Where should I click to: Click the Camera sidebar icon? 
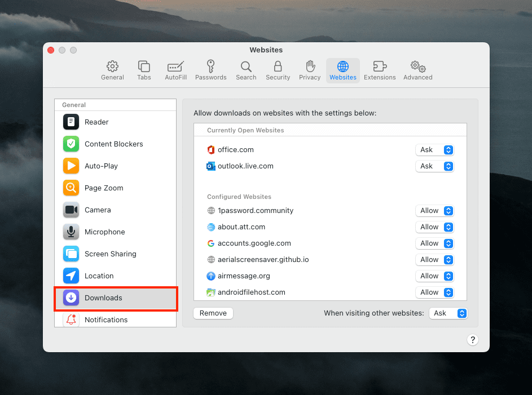point(71,210)
